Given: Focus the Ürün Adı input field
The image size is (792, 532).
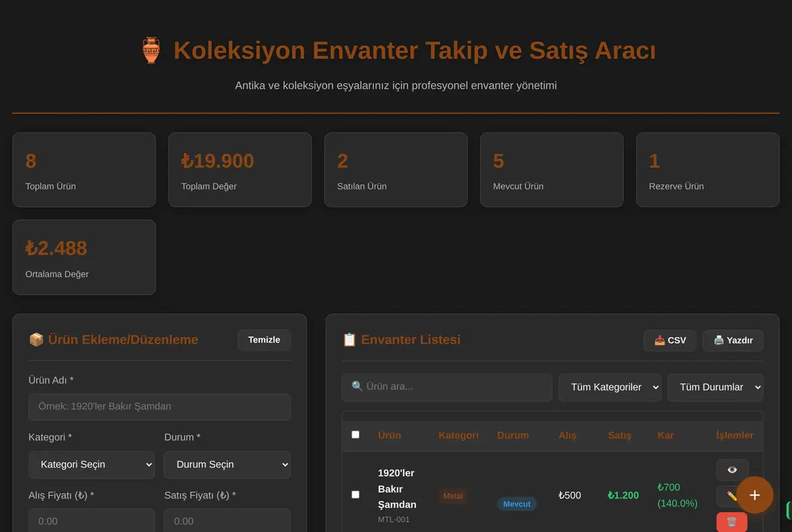Looking at the screenshot, I should [x=159, y=407].
